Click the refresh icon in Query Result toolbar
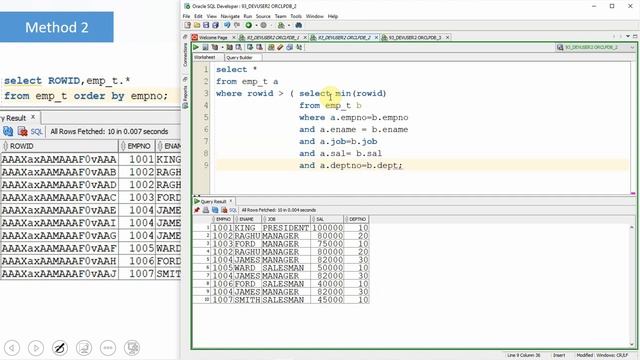640x360 pixels. pyautogui.click(x=215, y=210)
